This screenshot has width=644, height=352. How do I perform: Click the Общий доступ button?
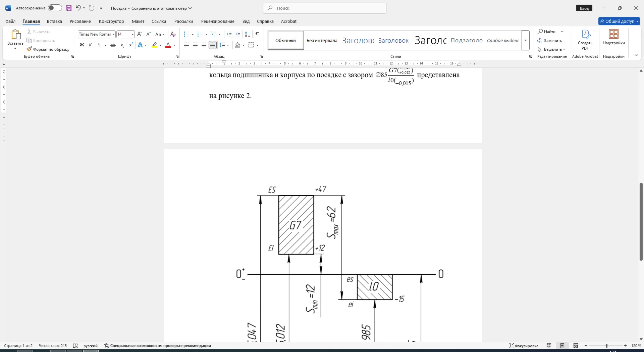tap(619, 21)
